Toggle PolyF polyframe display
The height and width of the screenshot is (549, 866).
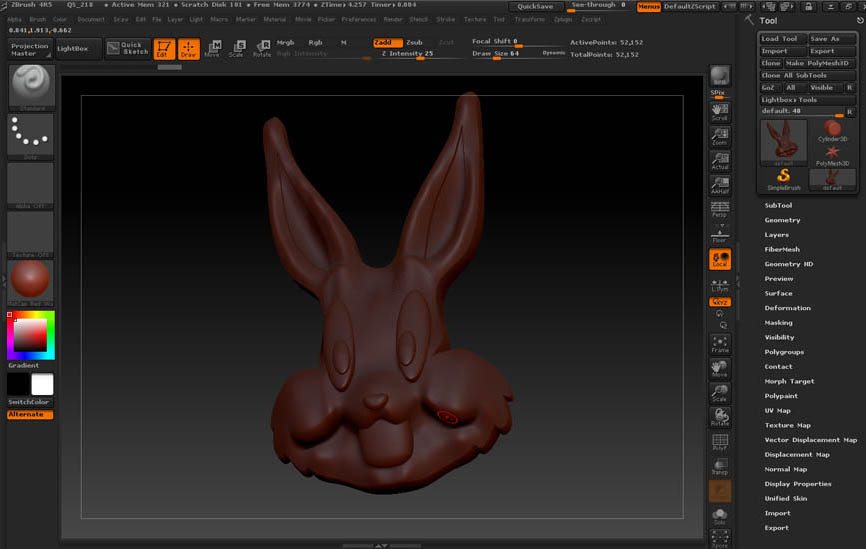720,442
